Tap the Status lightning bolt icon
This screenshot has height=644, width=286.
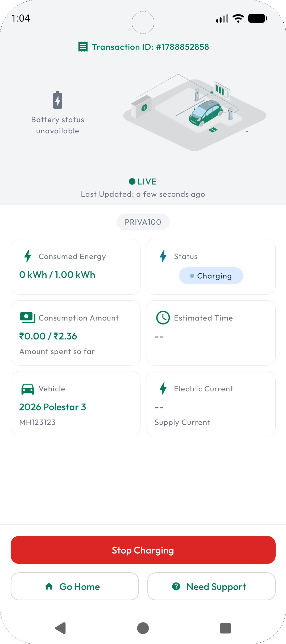(163, 256)
